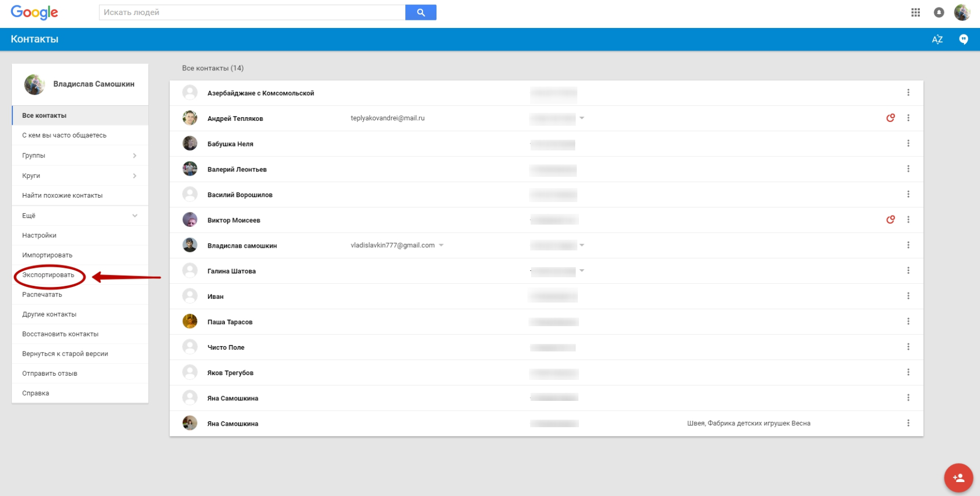This screenshot has width=980, height=496.
Task: Click Восстановить контакты link
Action: (60, 334)
